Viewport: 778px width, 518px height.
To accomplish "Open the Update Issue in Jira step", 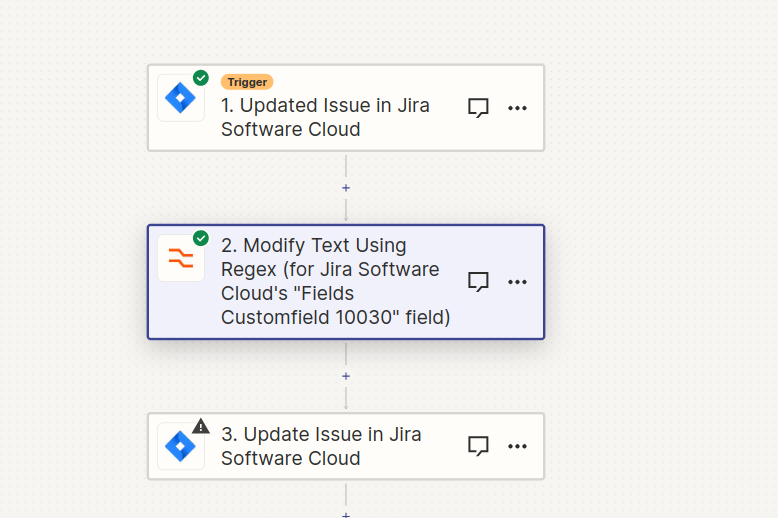I will (x=321, y=446).
